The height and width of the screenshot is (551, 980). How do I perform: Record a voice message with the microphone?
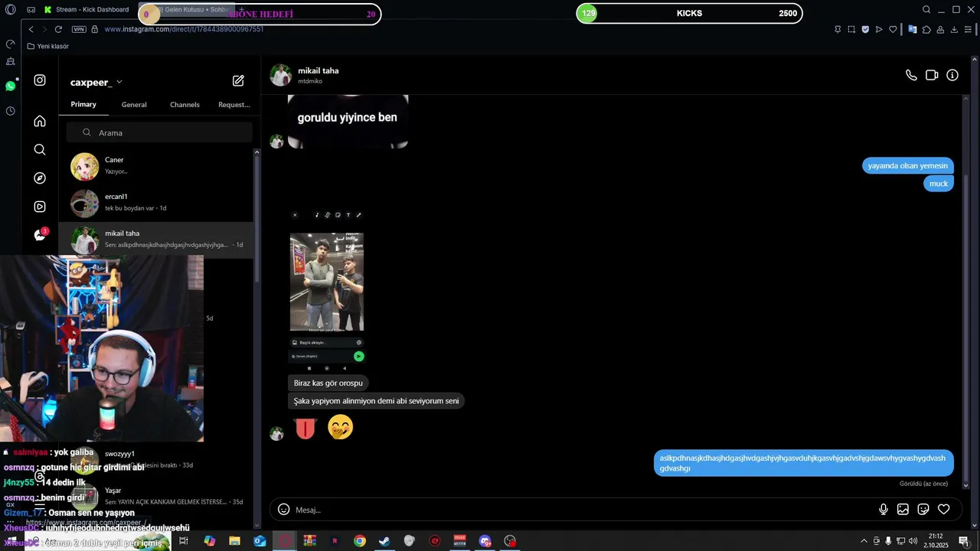pos(884,510)
